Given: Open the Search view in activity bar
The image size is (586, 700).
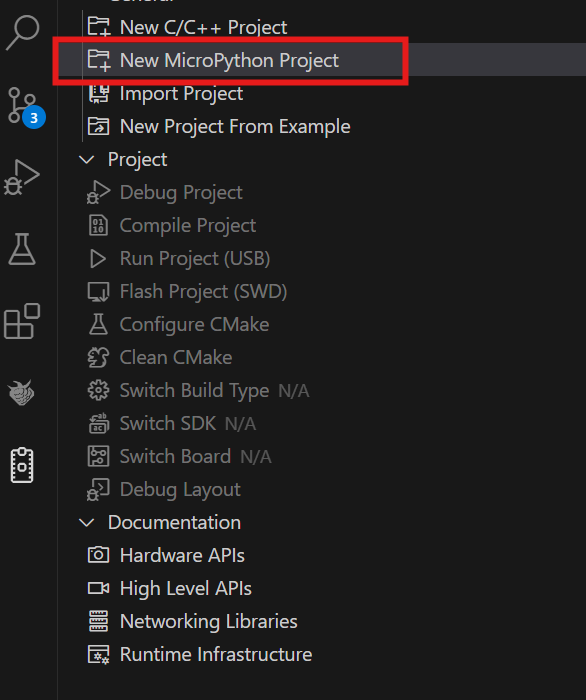Looking at the screenshot, I should pos(22,32).
